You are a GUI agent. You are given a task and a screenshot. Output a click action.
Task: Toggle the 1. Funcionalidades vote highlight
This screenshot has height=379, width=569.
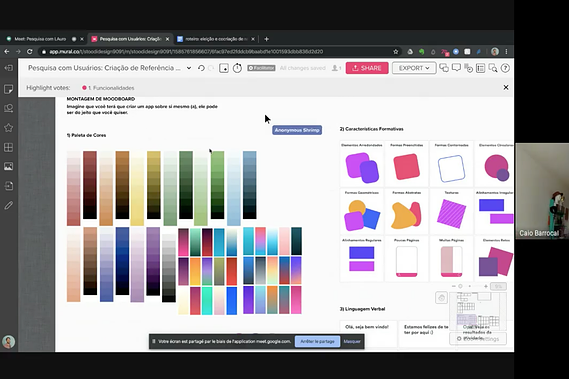coord(108,88)
